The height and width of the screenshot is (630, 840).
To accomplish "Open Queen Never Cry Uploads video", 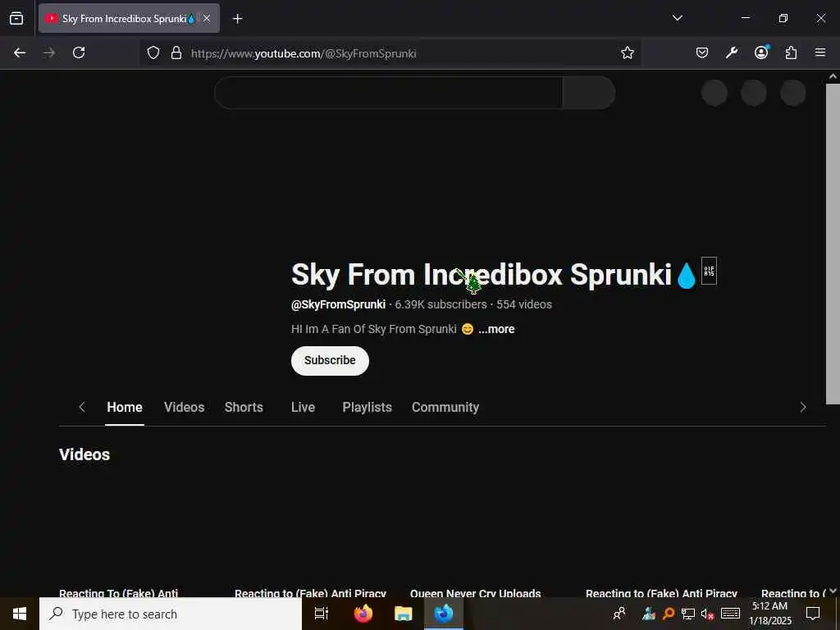I will pyautogui.click(x=475, y=592).
